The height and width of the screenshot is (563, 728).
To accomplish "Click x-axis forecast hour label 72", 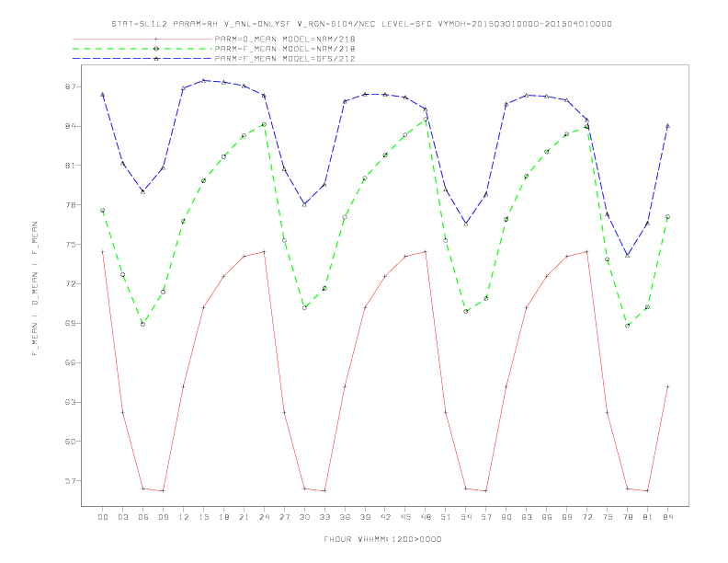I will point(586,517).
